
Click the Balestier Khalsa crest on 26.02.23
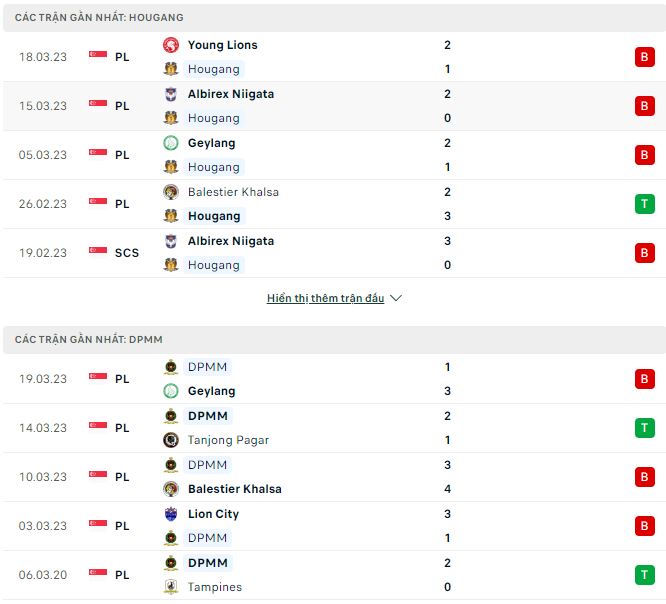click(171, 192)
